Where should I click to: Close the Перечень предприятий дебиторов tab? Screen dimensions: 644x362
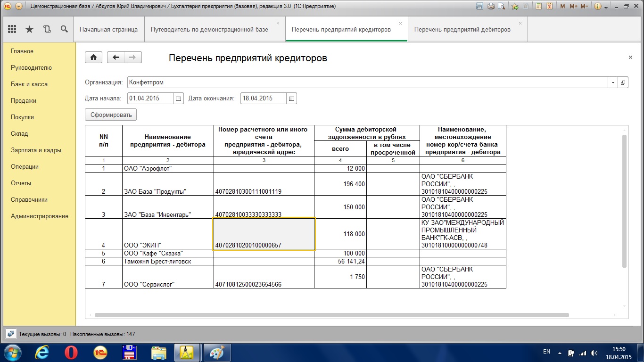[x=520, y=24]
